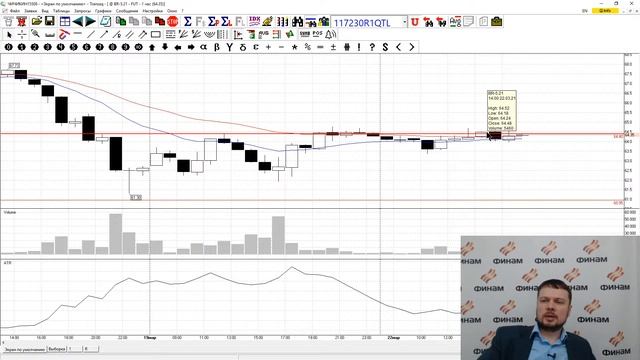Insert the numbered circle 0 marker

point(9,47)
